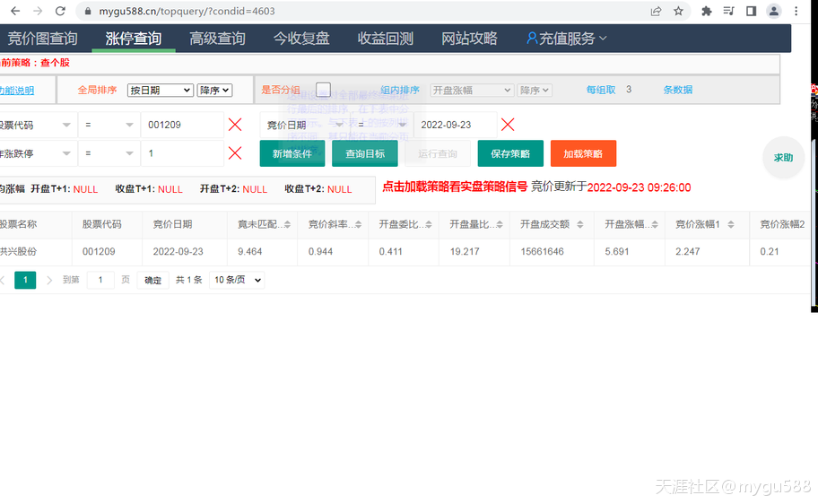Bookmark this page with star icon
818x504 pixels.
point(678,12)
